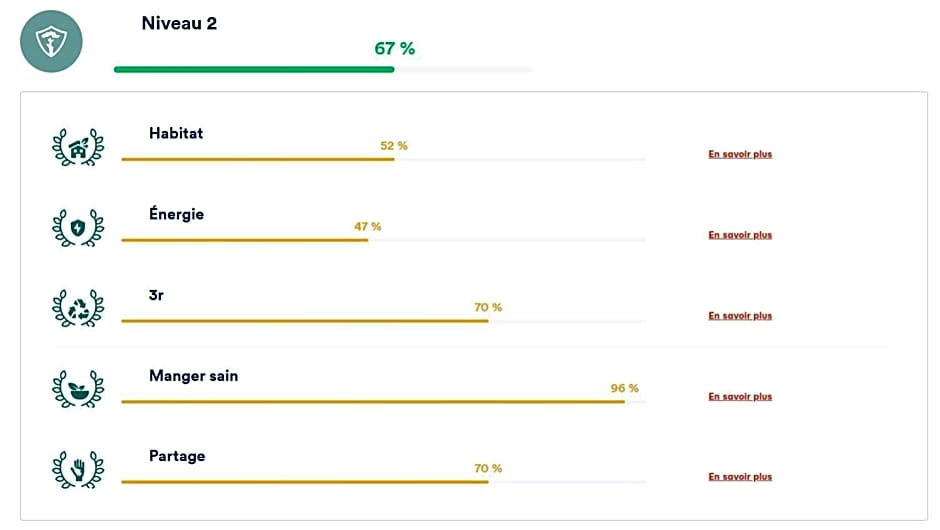Screen dimensions: 940x530
Task: Click the Énergie shield wreath icon
Action: [78, 229]
